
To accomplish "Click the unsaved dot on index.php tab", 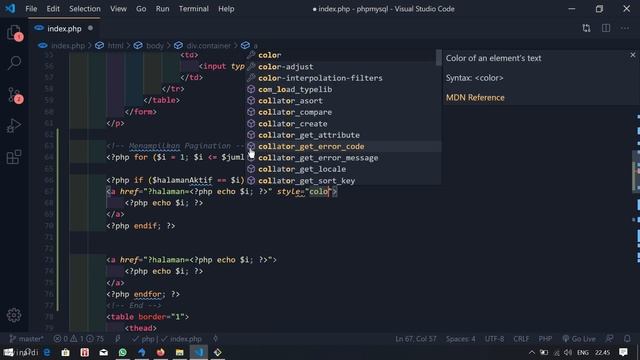I will point(90,28).
